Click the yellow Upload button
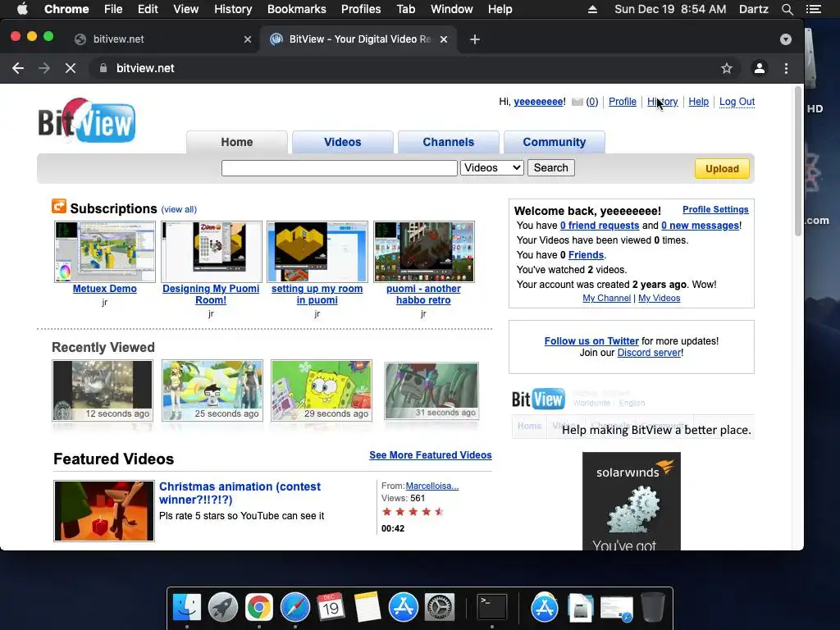 pyautogui.click(x=722, y=169)
